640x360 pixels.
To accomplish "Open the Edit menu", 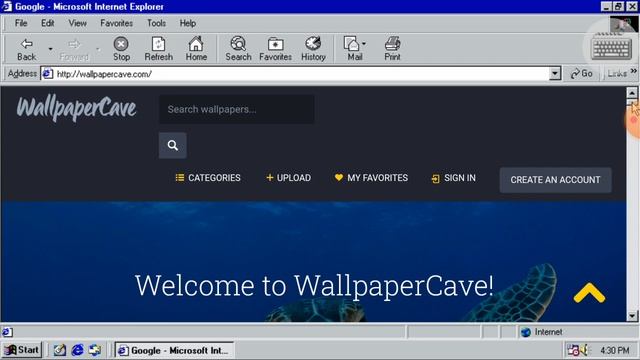I will tap(47, 23).
